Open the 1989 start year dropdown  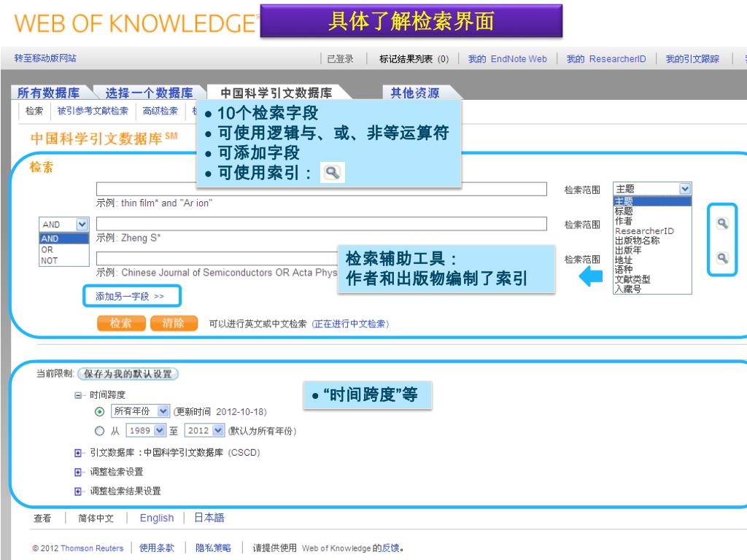point(146,430)
